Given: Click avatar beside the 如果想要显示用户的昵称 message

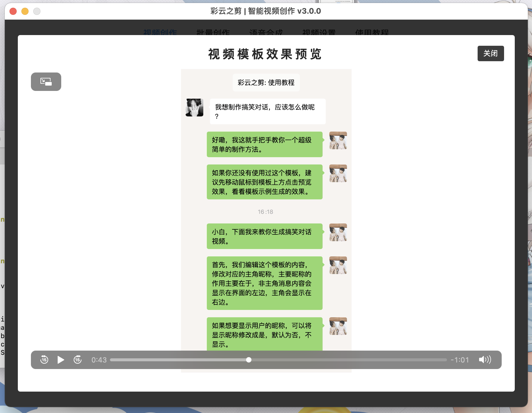Looking at the screenshot, I should [338, 326].
